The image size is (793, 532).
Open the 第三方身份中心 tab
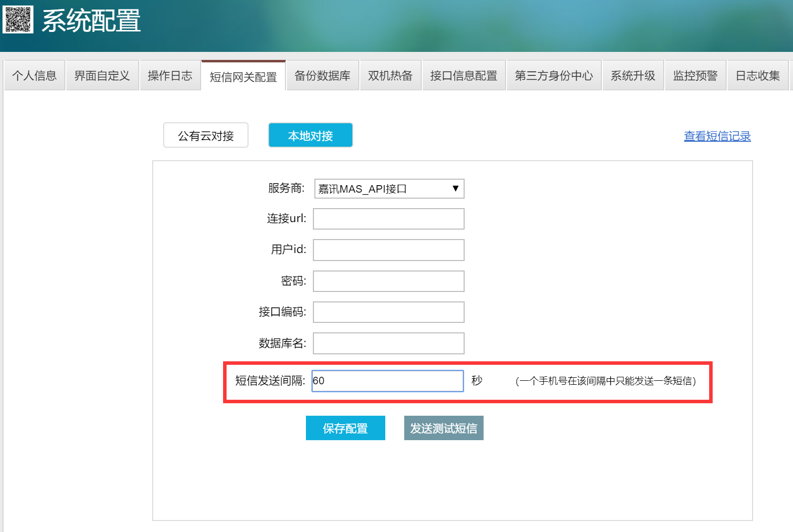coord(554,75)
